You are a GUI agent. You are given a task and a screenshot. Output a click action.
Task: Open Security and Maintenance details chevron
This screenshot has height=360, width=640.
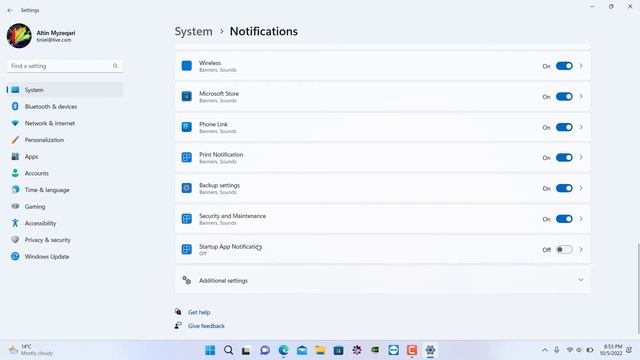[x=581, y=219]
